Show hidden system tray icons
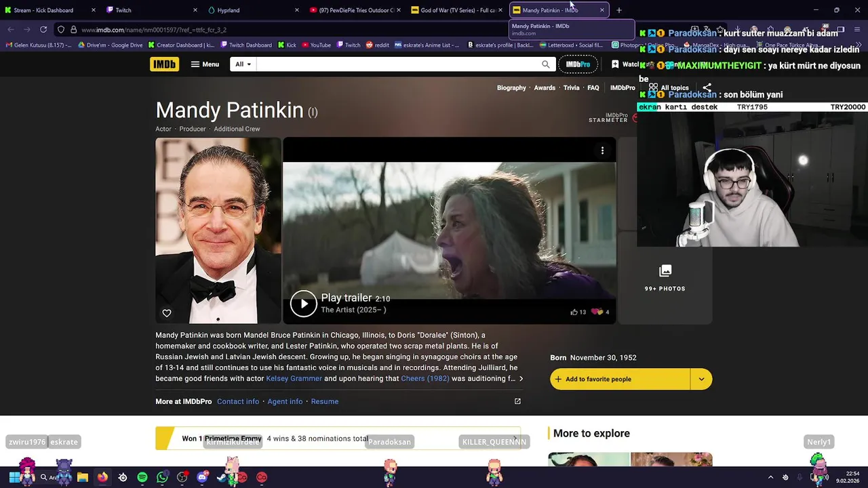The height and width of the screenshot is (488, 868). [x=770, y=477]
